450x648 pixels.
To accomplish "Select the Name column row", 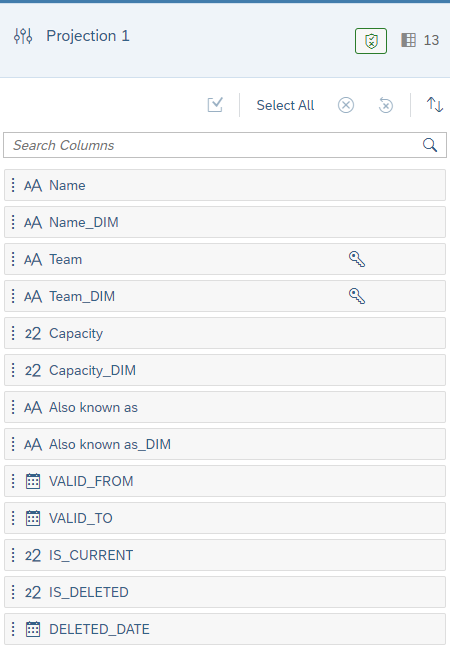I will [225, 185].
